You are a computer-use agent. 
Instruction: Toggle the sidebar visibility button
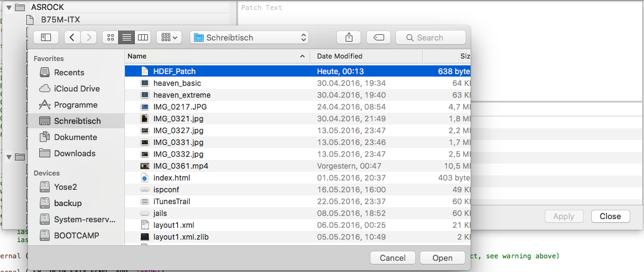pyautogui.click(x=45, y=37)
